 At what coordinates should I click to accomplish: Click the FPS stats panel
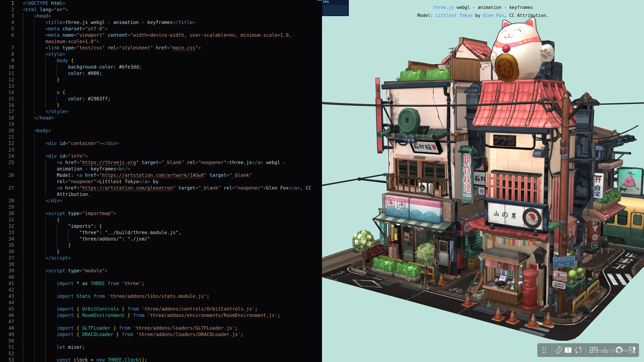point(335,8)
